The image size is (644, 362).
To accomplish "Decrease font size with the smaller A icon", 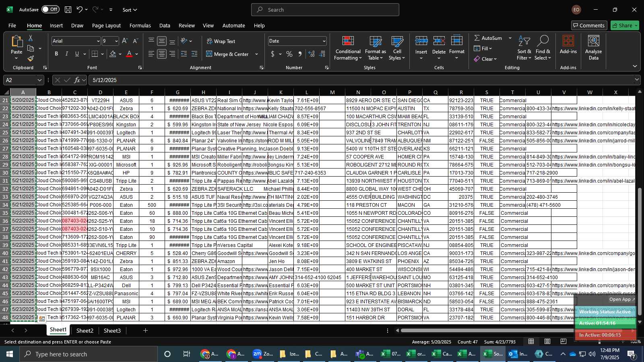I will (x=135, y=41).
